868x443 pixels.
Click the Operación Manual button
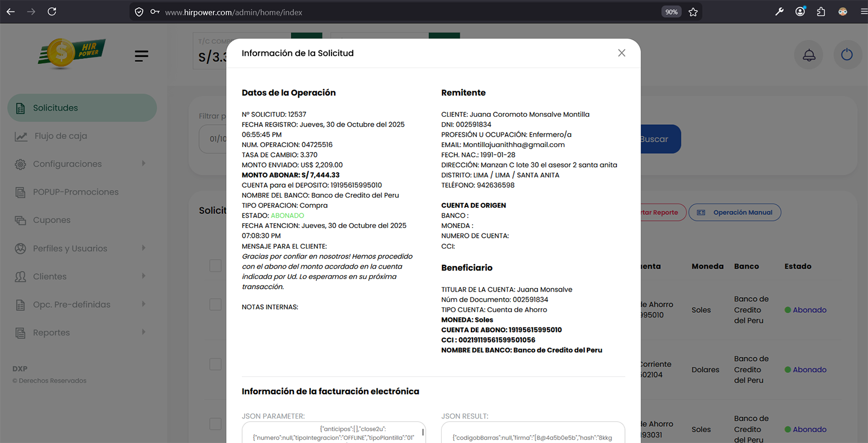click(735, 212)
